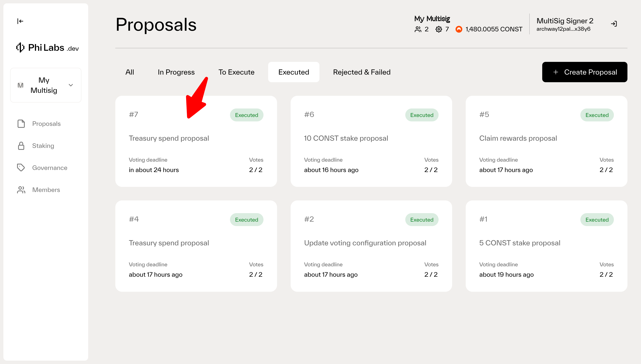Click the Proposals document icon in sidebar

point(21,124)
